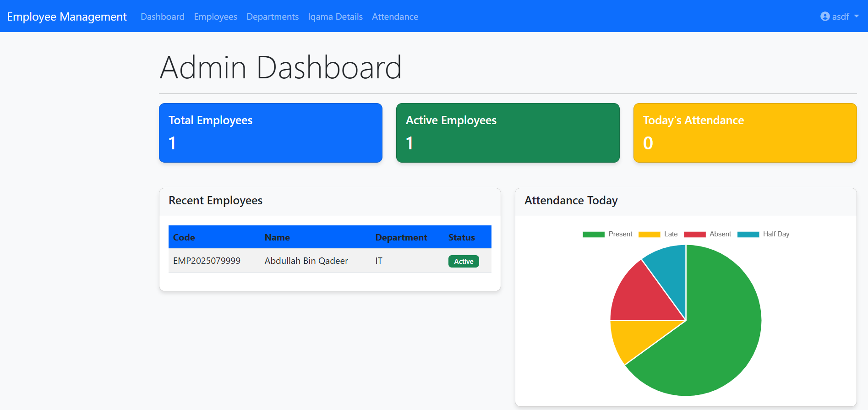Image resolution: width=868 pixels, height=410 pixels.
Task: Click the Absent legend label text
Action: 720,234
